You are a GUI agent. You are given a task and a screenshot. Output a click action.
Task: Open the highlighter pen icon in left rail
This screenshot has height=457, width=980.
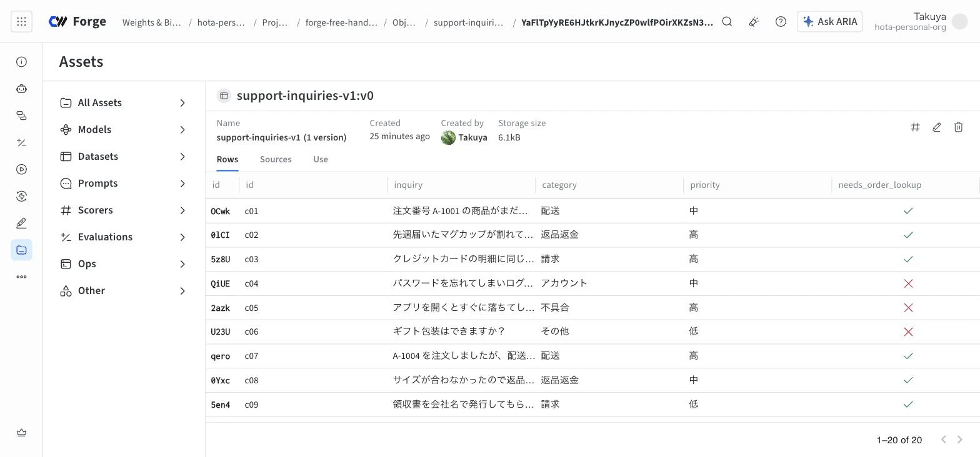click(x=21, y=223)
